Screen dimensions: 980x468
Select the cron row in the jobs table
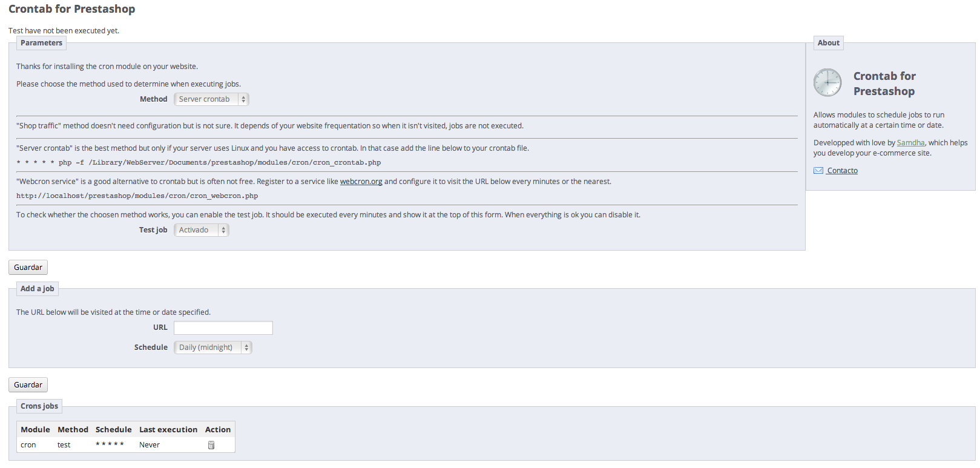click(x=28, y=445)
